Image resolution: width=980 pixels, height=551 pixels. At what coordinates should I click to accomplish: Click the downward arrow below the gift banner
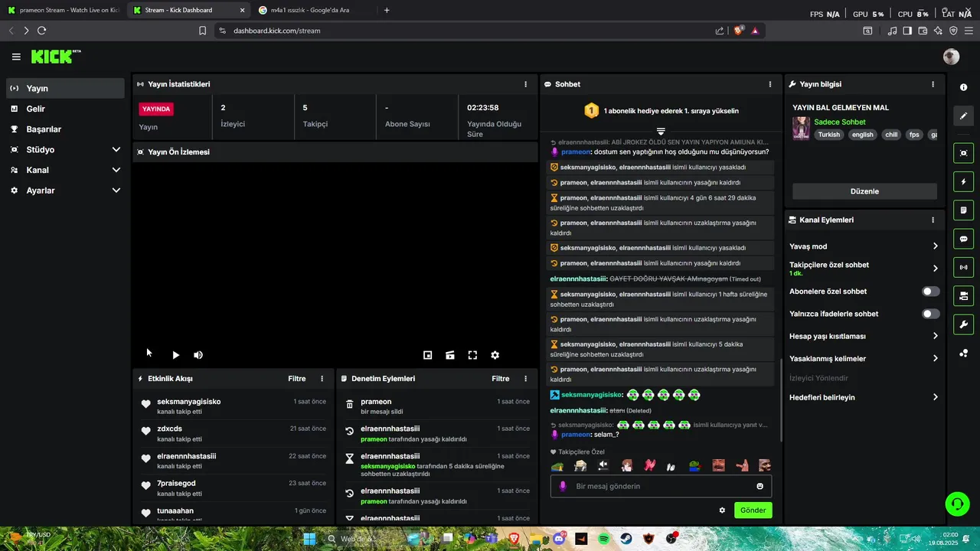(x=661, y=132)
